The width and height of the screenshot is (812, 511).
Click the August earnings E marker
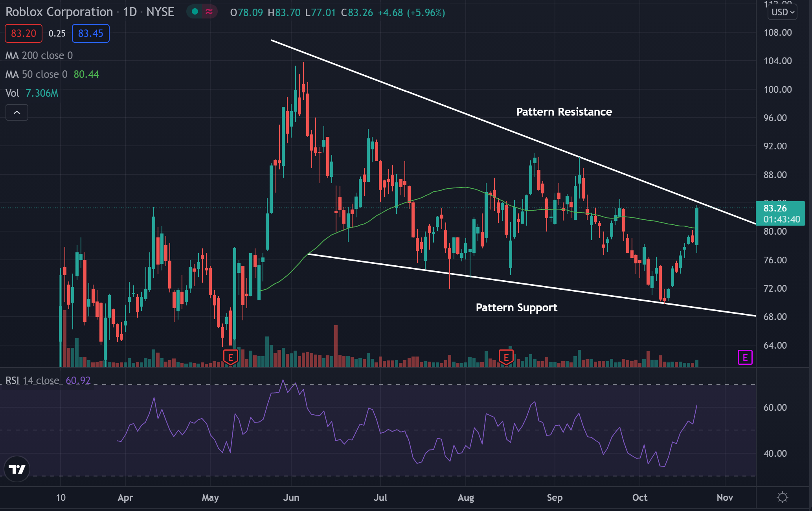click(x=506, y=357)
